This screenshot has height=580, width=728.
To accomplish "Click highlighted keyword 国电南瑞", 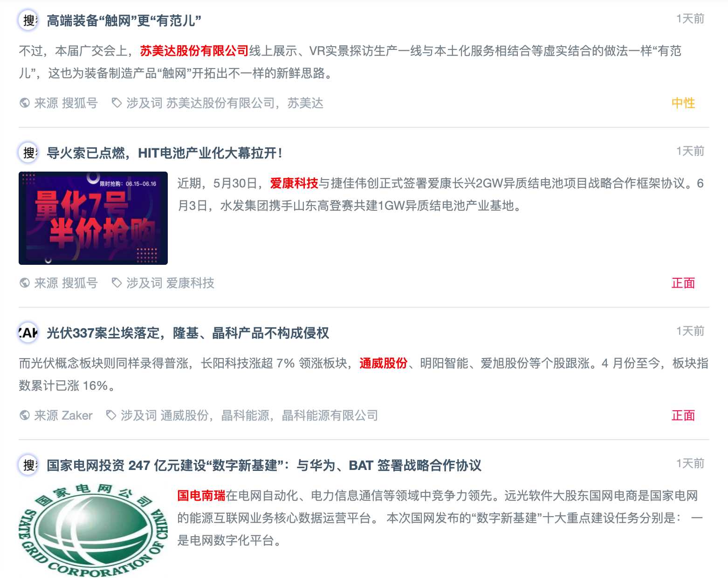I will click(x=201, y=496).
